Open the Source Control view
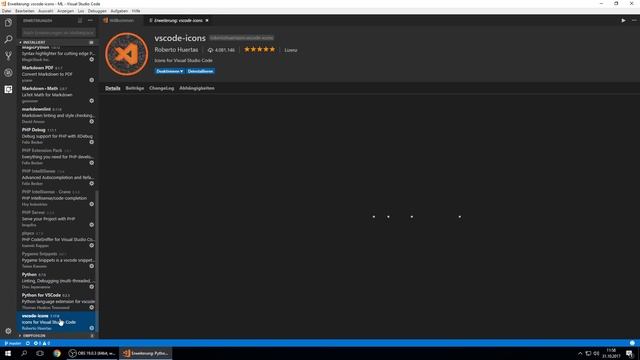Viewport: 640px width, 360px height. [8, 56]
